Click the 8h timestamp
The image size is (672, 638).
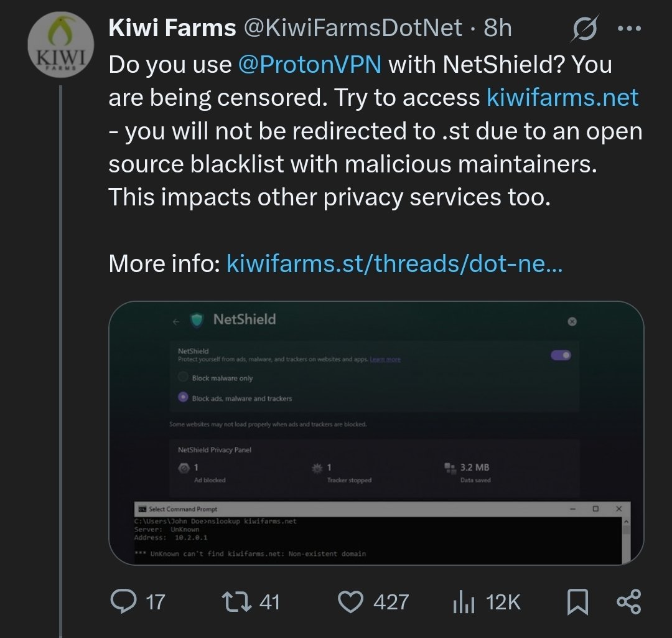[498, 27]
